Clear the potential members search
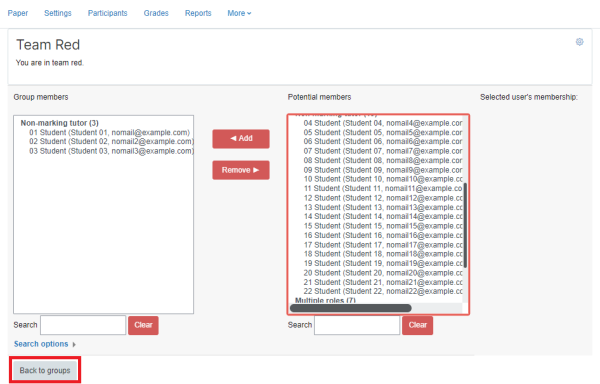Screen dimensions: 600x384 point(417,325)
